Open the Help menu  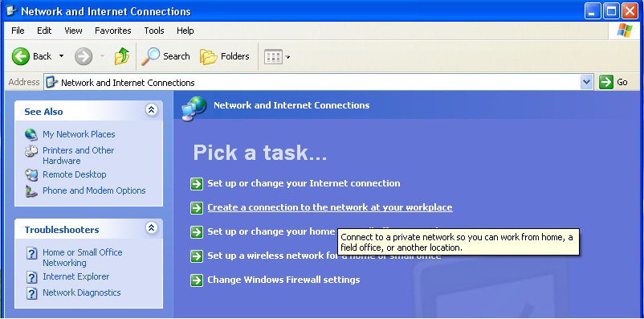point(185,31)
